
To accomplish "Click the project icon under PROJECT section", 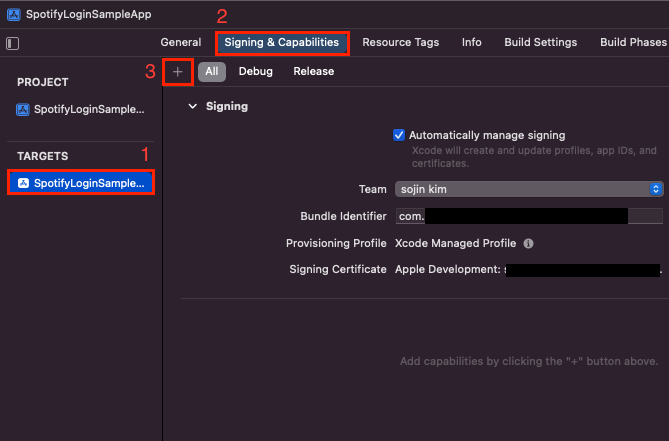I will [x=23, y=110].
